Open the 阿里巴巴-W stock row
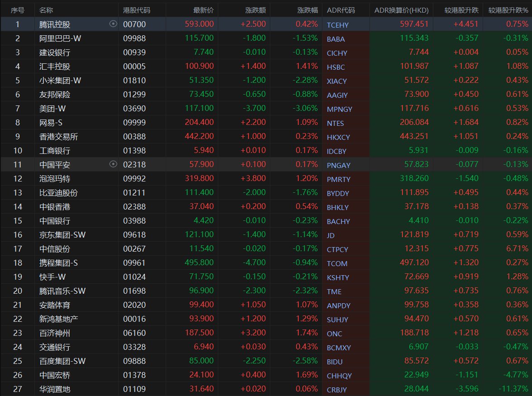The image size is (532, 396). (60, 38)
